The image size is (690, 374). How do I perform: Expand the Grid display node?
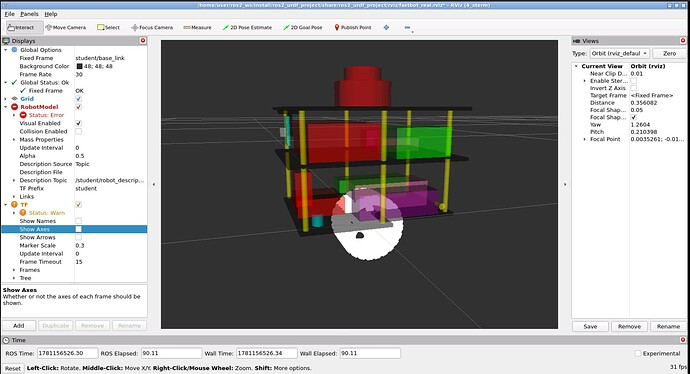[6, 99]
